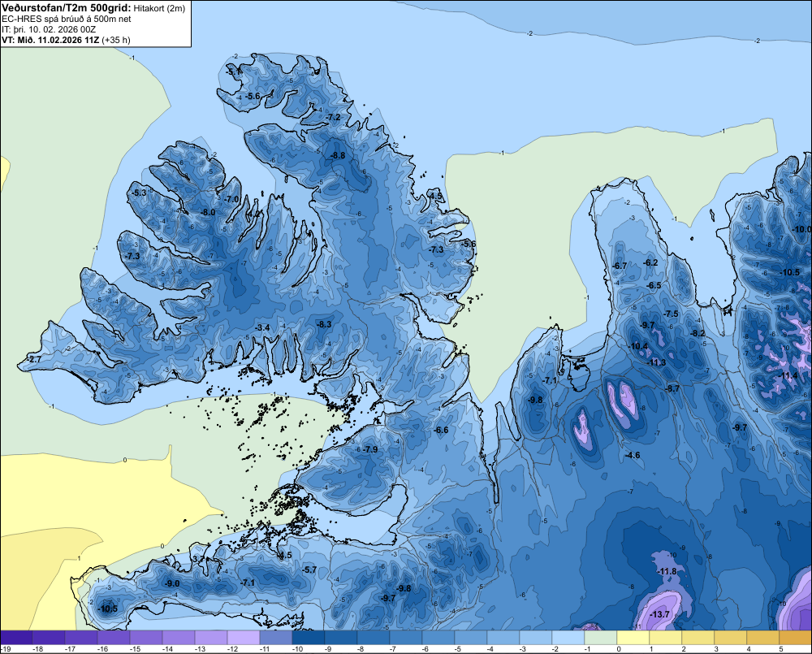The height and width of the screenshot is (654, 812).
Task: Click the legend swatch between -9 and -8
Action: tap(341, 638)
